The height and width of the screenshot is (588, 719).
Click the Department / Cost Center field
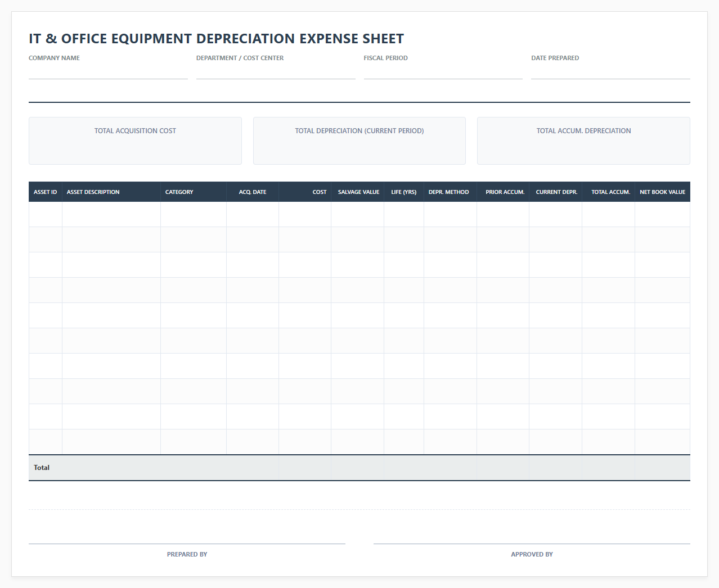click(276, 72)
